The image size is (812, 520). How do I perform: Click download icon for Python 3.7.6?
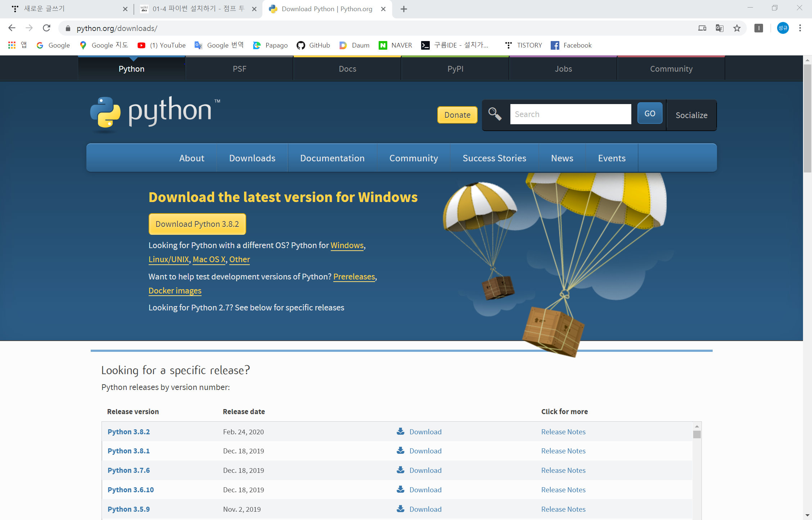400,470
